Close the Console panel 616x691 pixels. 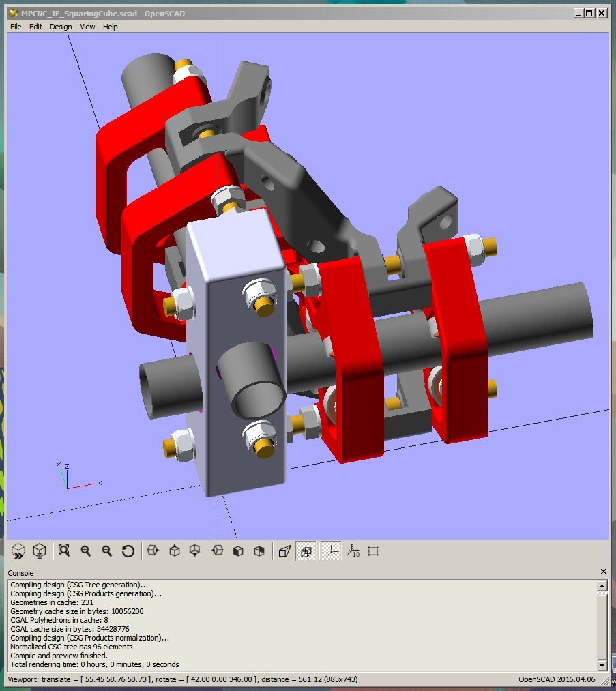[x=604, y=572]
